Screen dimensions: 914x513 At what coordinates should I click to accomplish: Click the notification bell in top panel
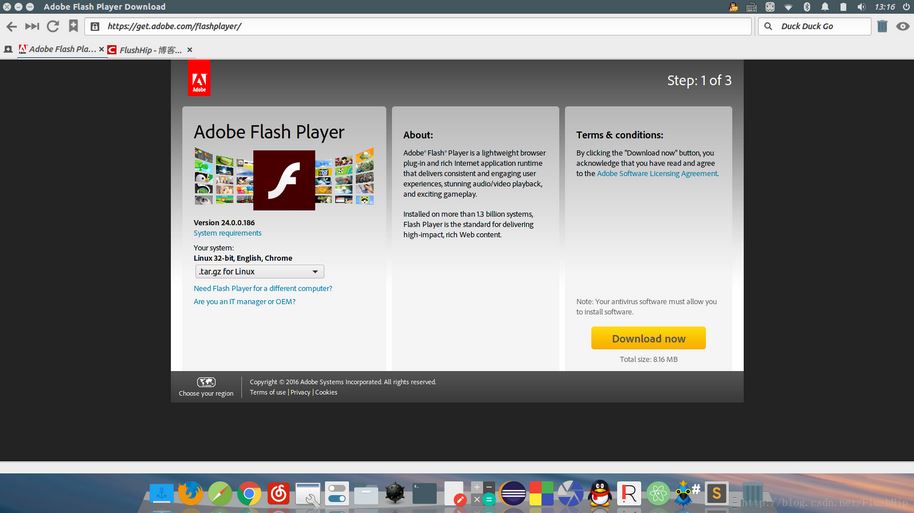click(825, 7)
